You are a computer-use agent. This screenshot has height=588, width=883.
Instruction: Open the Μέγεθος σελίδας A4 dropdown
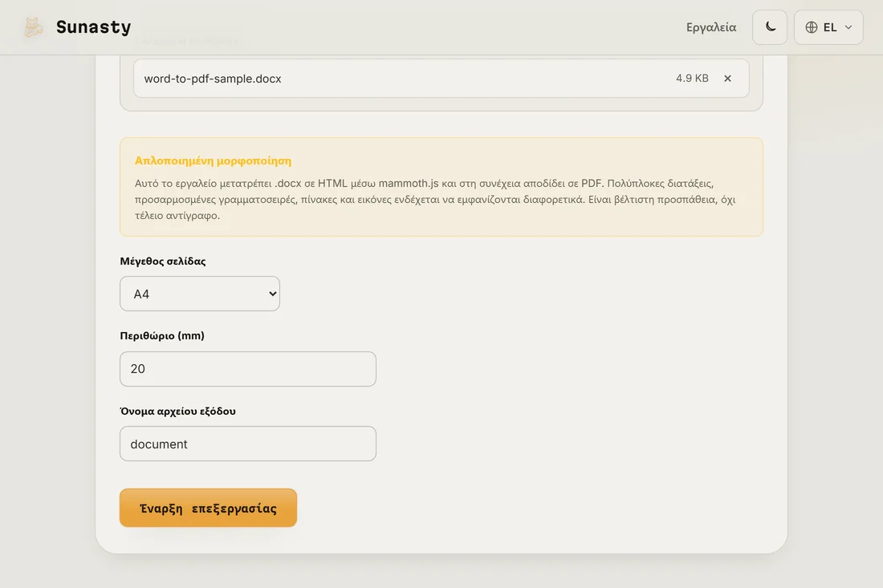coord(200,294)
